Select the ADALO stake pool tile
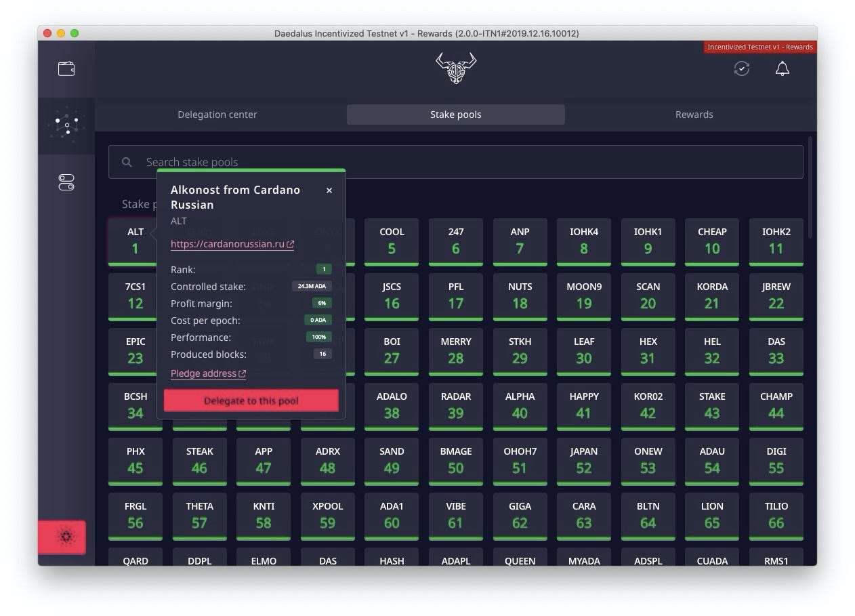Screen dimensions: 855x616 pyautogui.click(x=392, y=407)
